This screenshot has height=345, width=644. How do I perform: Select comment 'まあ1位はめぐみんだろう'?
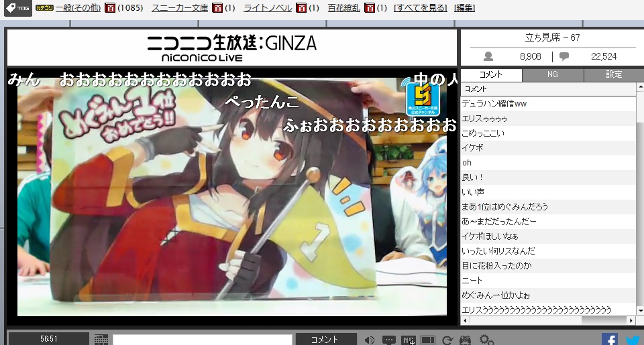(x=548, y=207)
